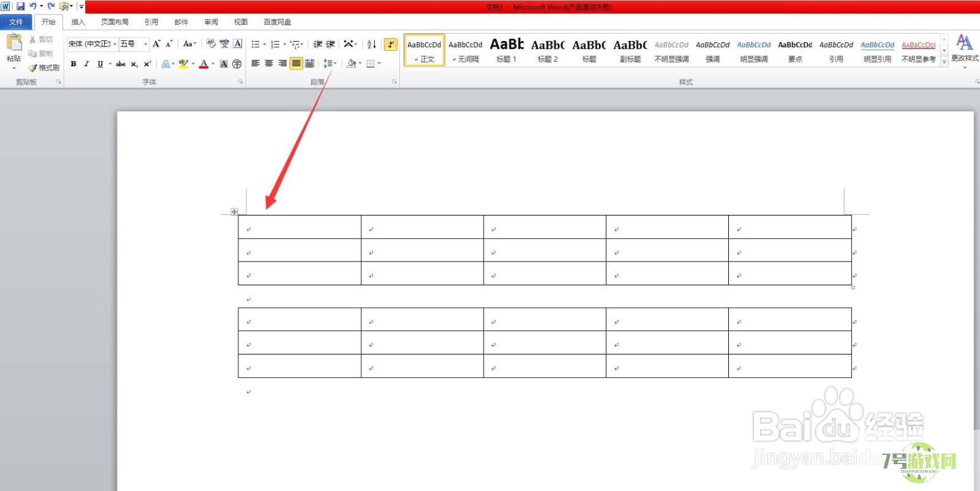Apply bulleted list
The image size is (980, 491).
click(x=255, y=44)
